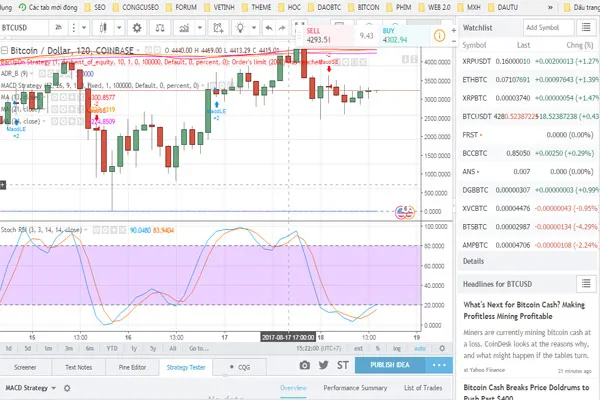Set the chart range to 5d
This screenshot has width=600, height=400.
point(28,348)
